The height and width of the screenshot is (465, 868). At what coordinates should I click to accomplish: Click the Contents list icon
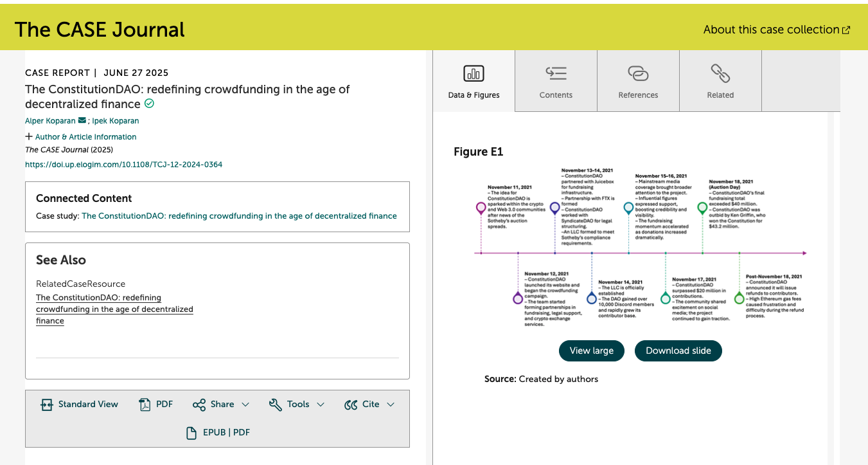556,73
